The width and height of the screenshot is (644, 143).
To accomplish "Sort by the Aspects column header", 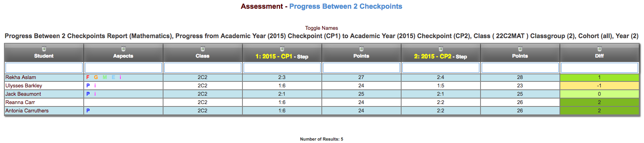I will [123, 56].
